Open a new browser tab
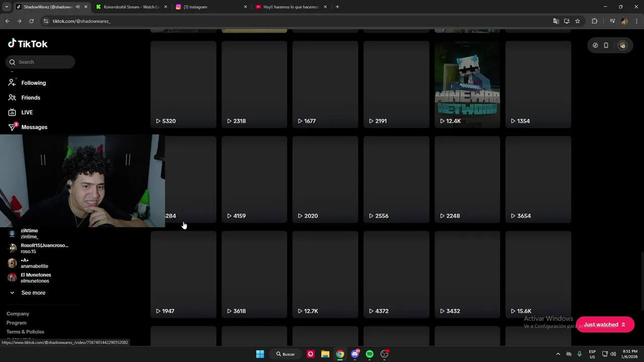Viewport: 644px width, 362px height. coord(337,7)
